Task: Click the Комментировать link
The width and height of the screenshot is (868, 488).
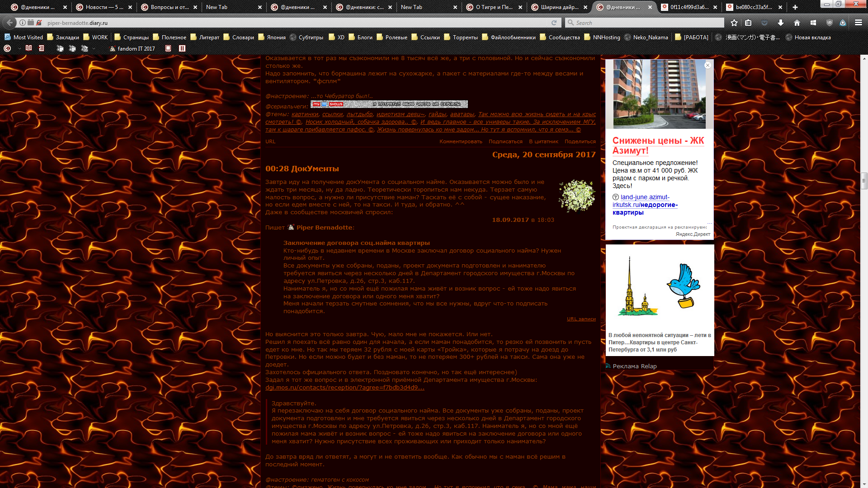Action: pyautogui.click(x=461, y=141)
